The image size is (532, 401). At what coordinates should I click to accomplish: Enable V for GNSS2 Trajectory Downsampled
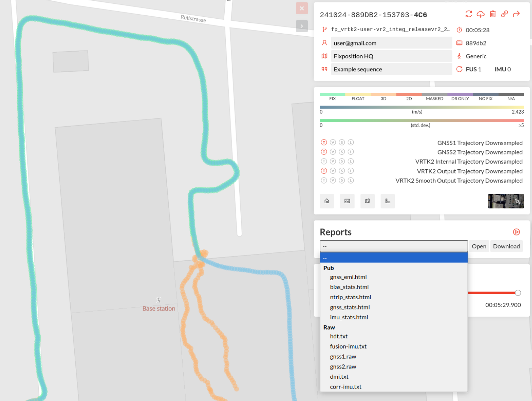pos(333,152)
